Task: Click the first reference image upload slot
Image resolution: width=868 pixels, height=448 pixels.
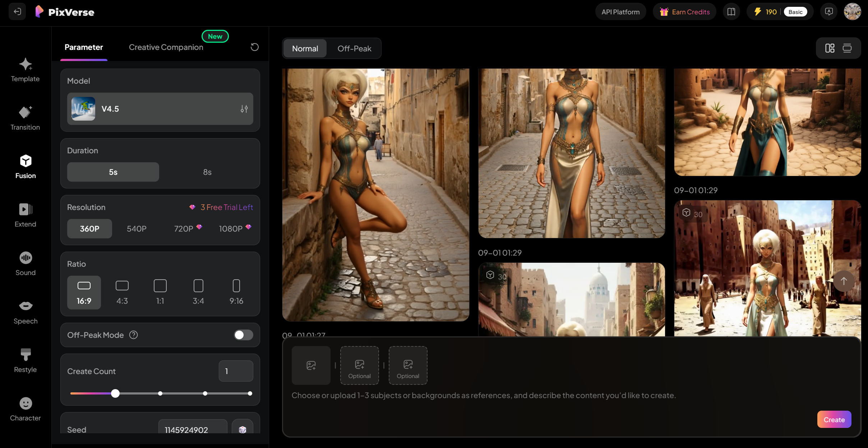Action: (311, 365)
